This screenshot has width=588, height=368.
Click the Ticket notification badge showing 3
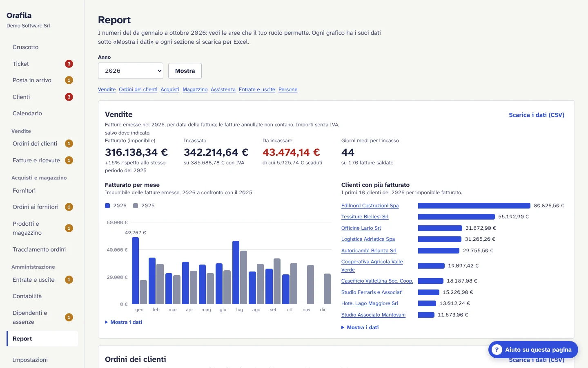pyautogui.click(x=69, y=64)
